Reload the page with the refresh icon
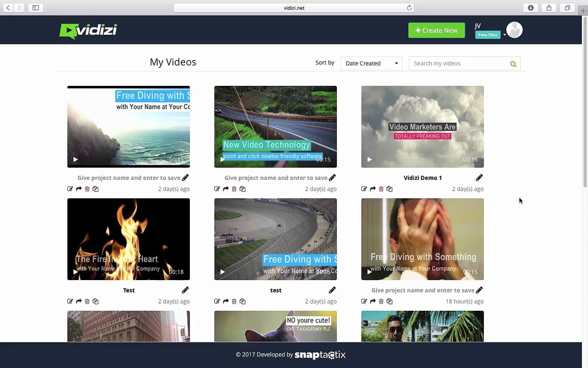 (409, 8)
